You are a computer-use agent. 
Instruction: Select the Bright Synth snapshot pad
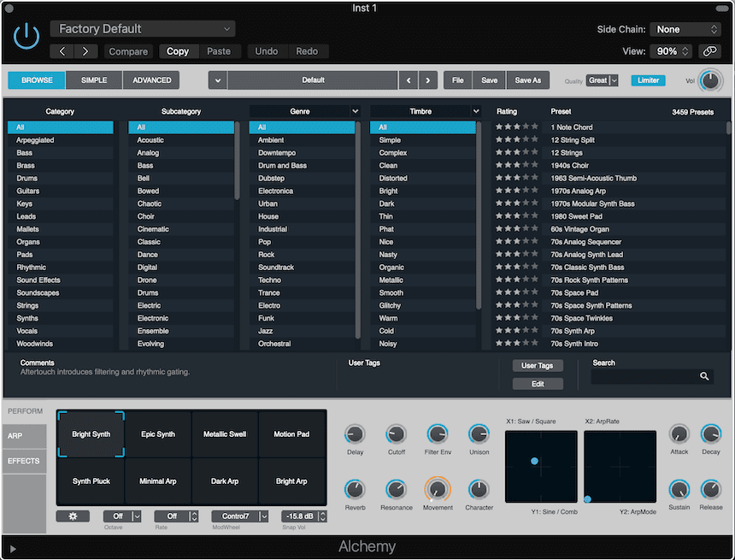91,434
